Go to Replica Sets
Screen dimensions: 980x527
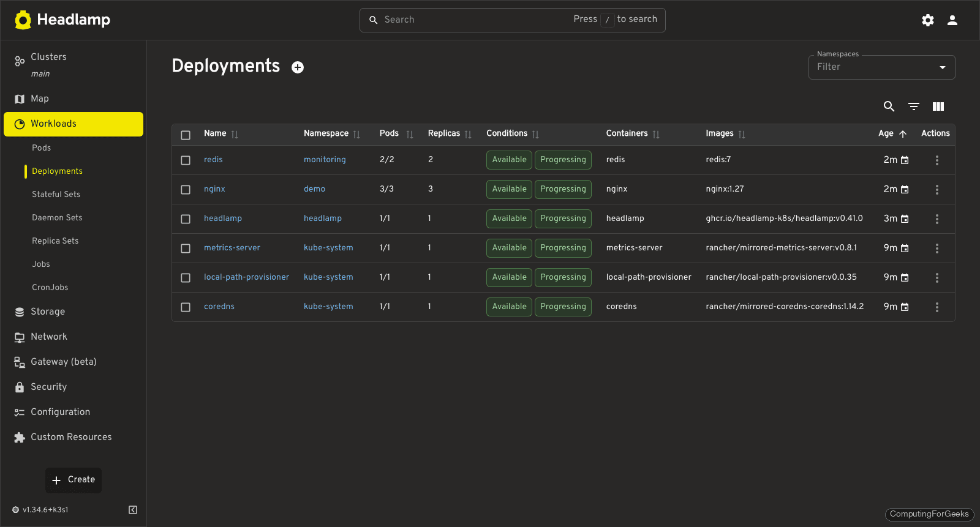coord(55,241)
